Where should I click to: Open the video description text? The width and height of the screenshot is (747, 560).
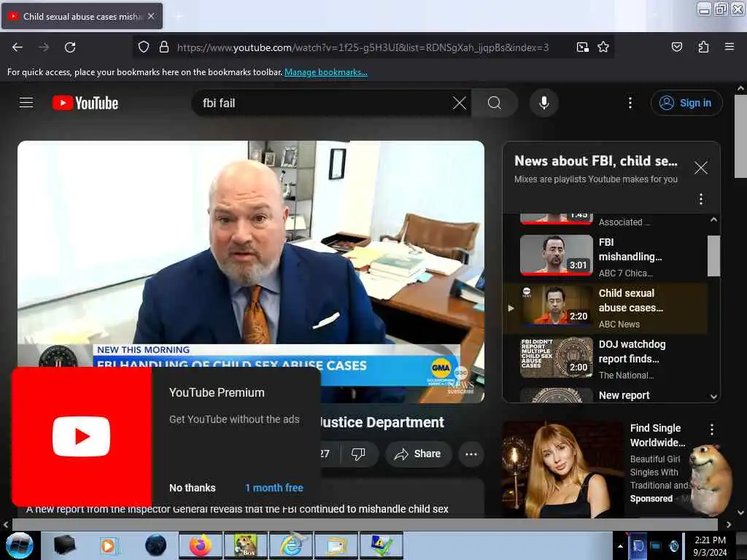click(237, 509)
